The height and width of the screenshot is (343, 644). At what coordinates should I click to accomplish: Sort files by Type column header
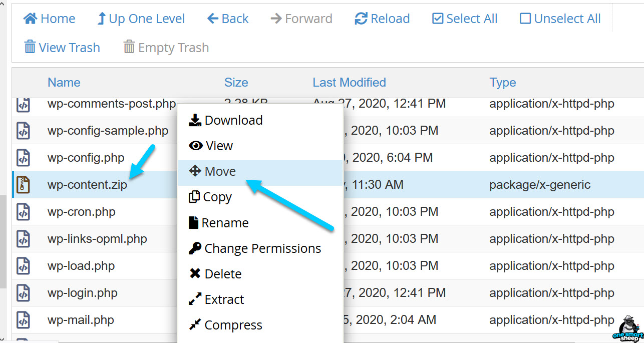click(x=503, y=82)
